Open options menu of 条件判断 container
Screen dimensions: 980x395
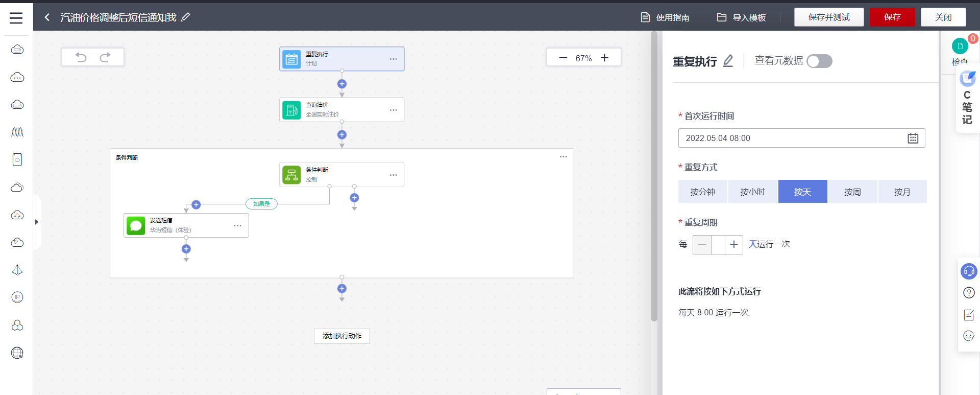[x=563, y=157]
